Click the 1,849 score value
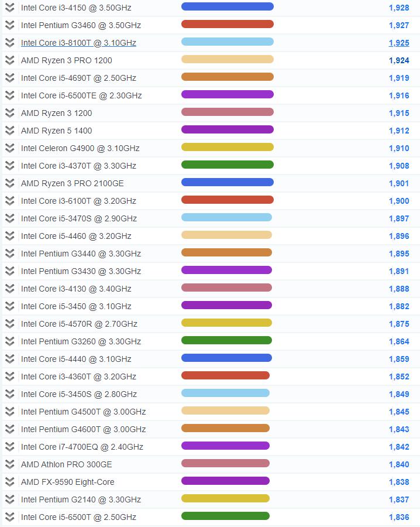 pyautogui.click(x=399, y=394)
